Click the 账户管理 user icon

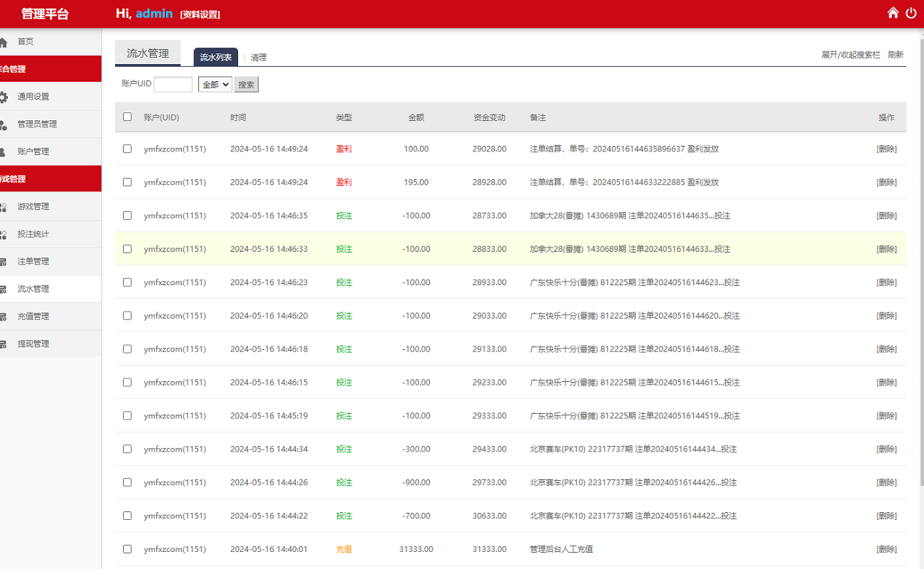click(x=4, y=151)
